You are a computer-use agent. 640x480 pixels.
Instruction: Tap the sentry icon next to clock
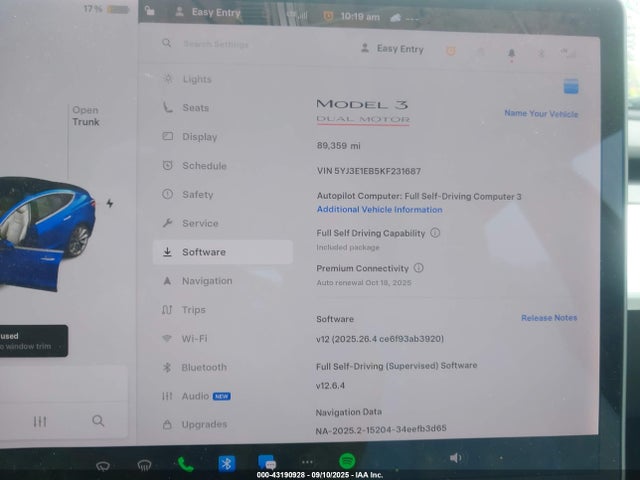click(x=328, y=16)
